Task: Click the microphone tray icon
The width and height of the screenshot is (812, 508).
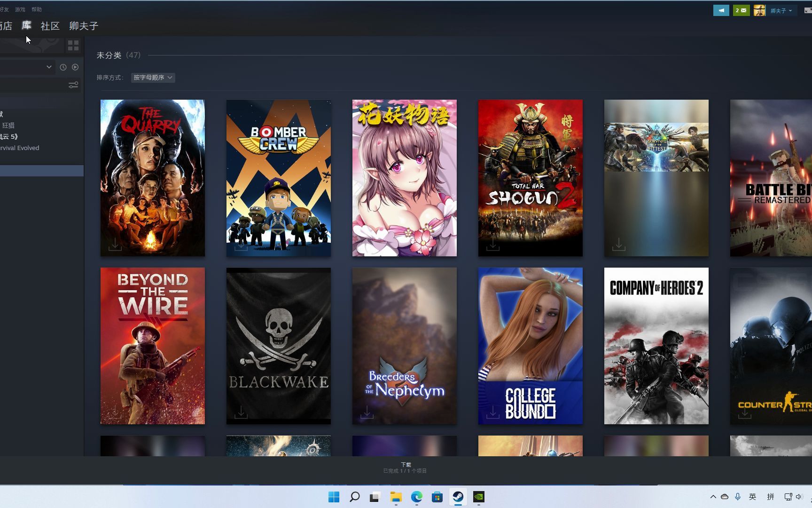Action: 738,497
